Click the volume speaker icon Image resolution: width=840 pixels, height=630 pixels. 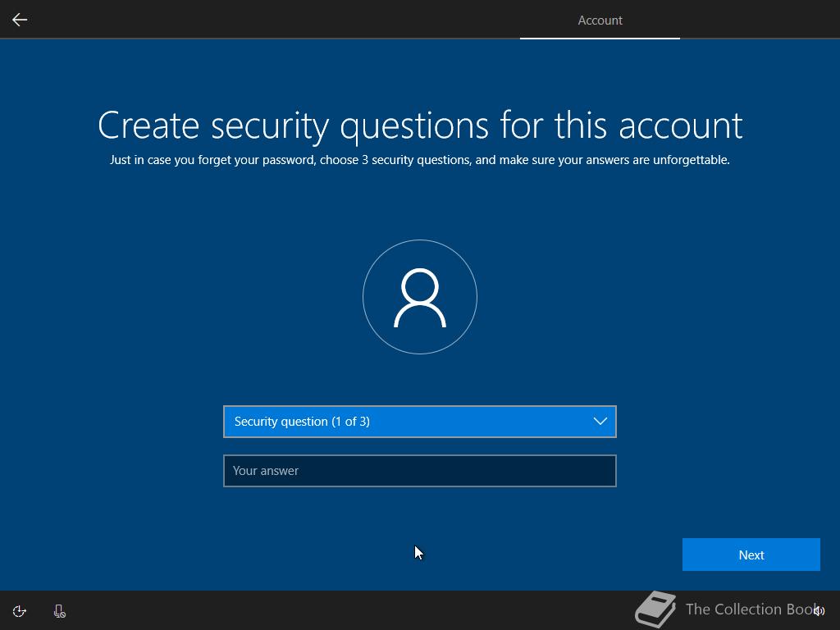[819, 611]
